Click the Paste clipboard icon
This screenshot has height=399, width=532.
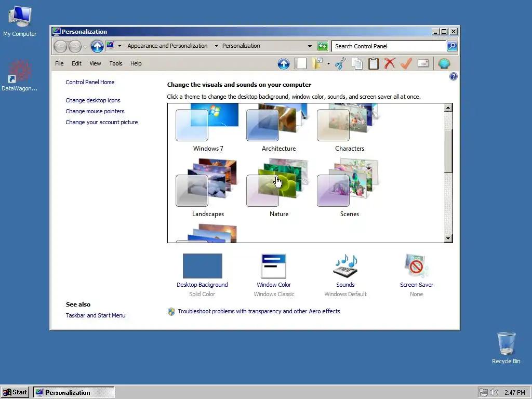coord(373,63)
